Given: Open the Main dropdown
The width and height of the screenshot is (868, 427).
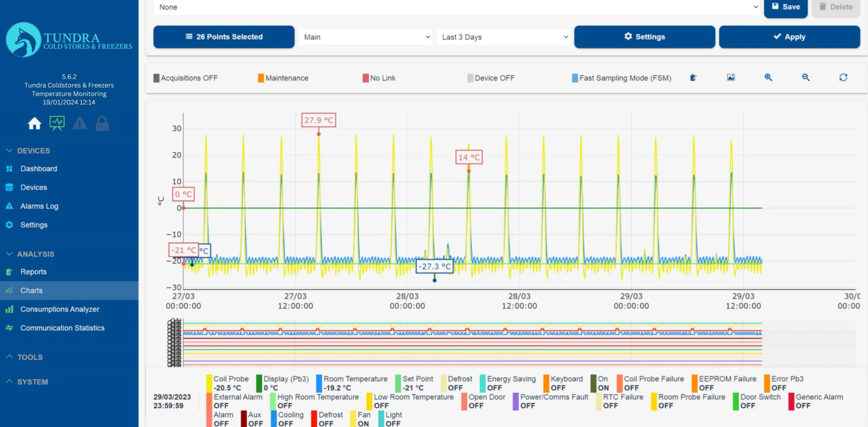Looking at the screenshot, I should click(366, 37).
